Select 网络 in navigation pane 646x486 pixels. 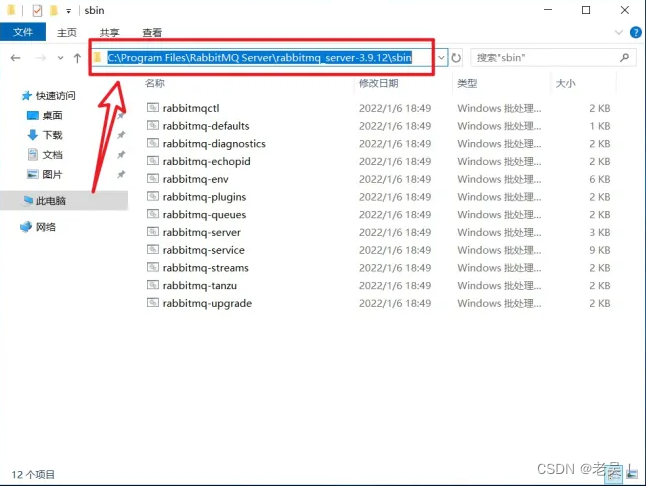click(38, 227)
